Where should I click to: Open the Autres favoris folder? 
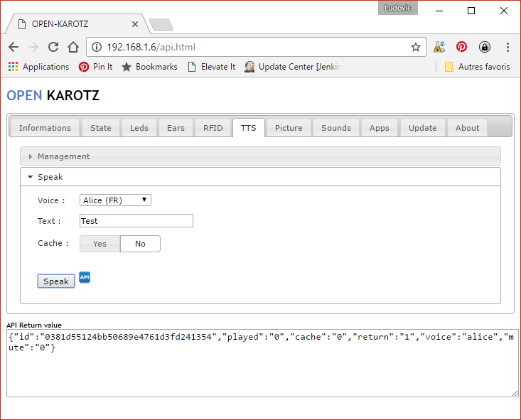click(x=477, y=67)
